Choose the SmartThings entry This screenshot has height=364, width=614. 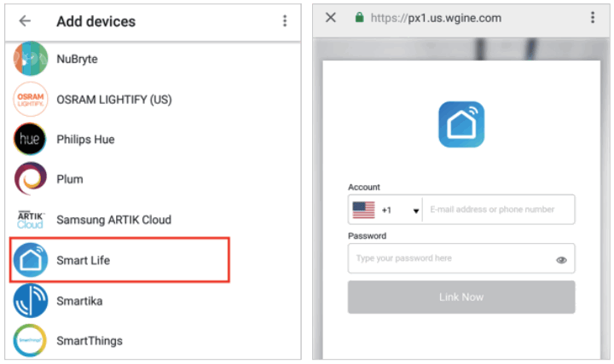click(153, 340)
